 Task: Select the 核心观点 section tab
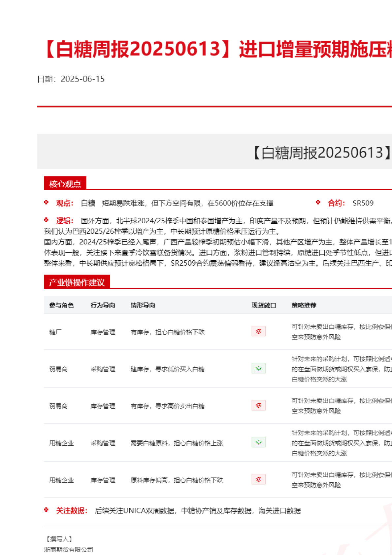pos(65,184)
